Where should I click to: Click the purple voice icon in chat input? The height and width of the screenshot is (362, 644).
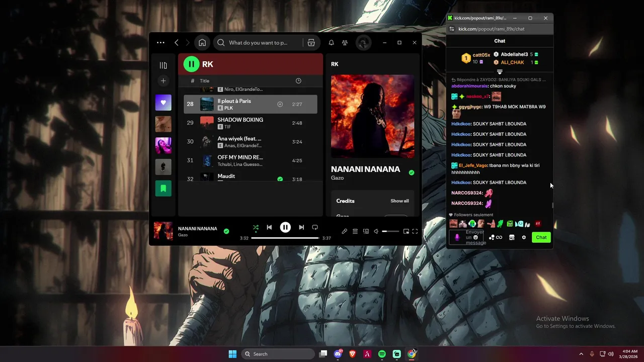[457, 237]
